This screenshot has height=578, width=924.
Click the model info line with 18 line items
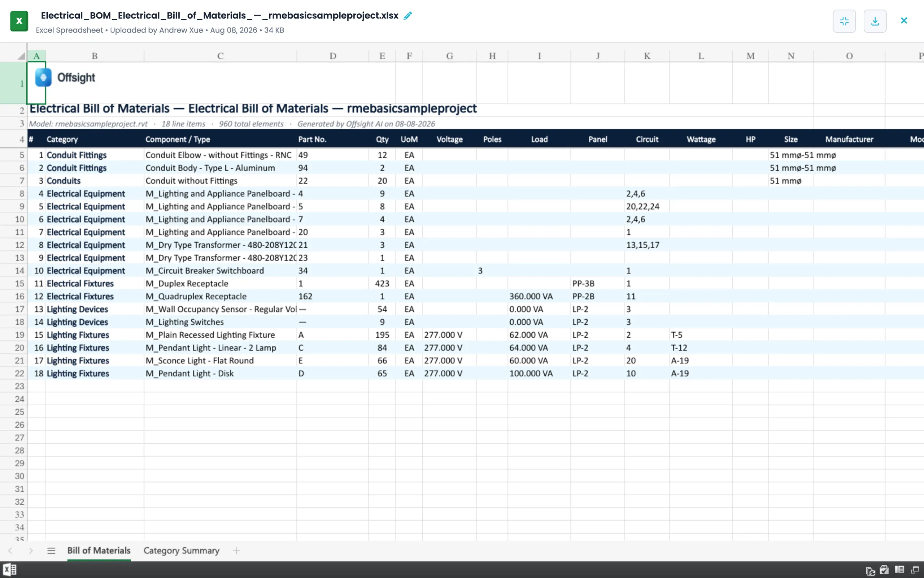click(232, 124)
